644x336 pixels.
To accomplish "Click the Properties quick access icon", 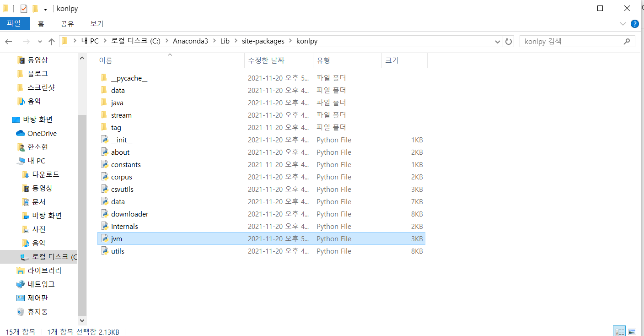I will (24, 9).
